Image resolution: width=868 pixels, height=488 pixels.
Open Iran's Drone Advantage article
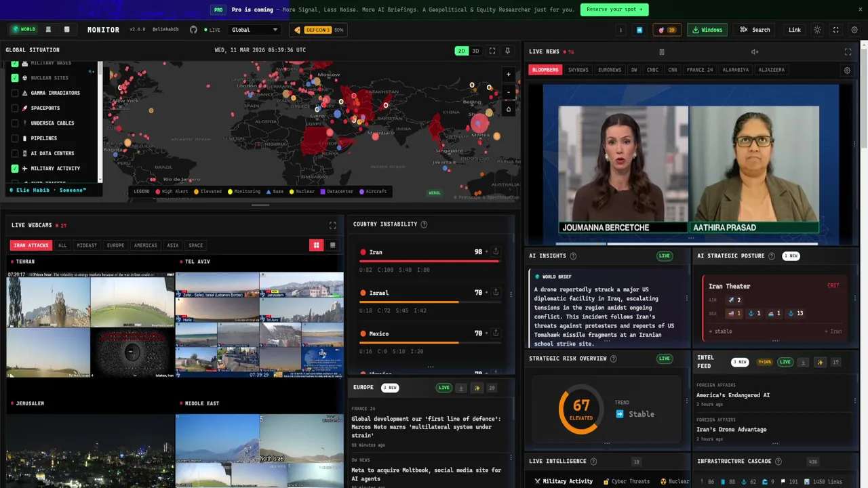click(x=732, y=429)
